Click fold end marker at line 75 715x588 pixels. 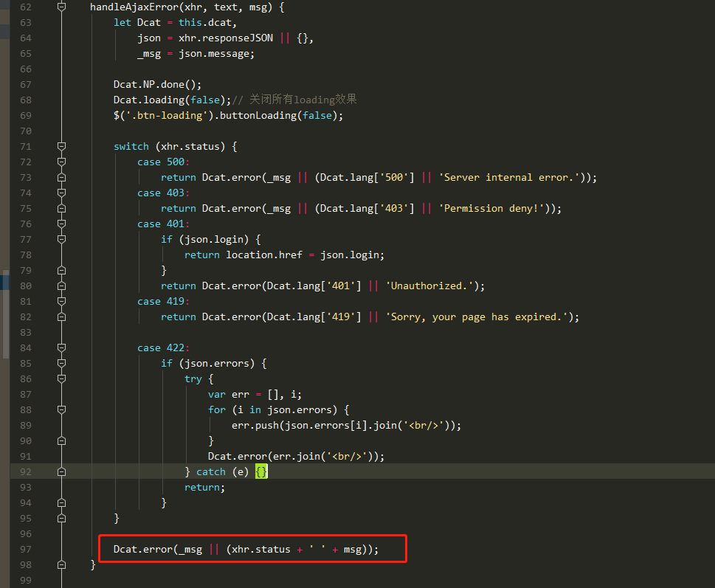[x=61, y=208]
